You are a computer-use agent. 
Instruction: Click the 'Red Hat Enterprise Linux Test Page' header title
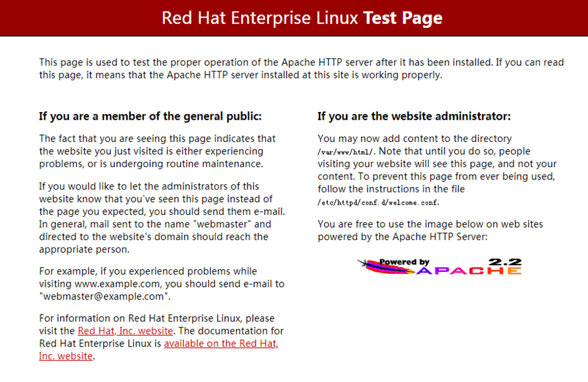tap(302, 18)
